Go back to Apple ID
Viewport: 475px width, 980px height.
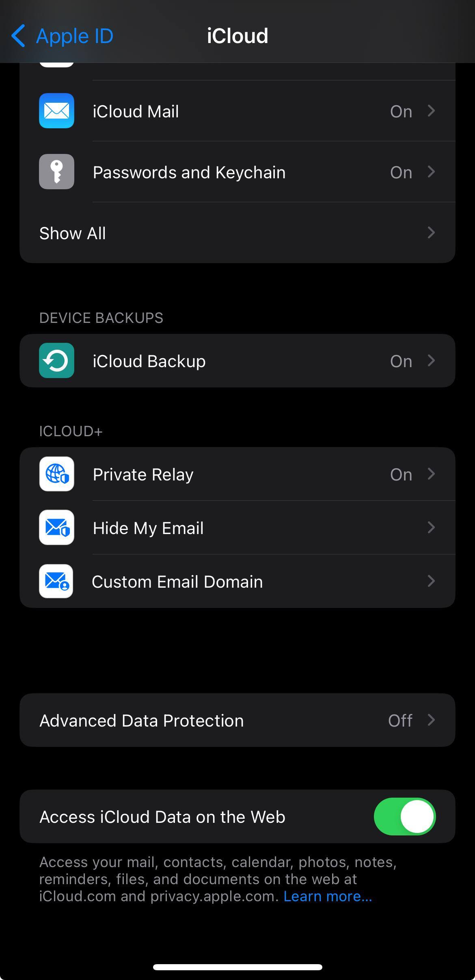(x=75, y=36)
